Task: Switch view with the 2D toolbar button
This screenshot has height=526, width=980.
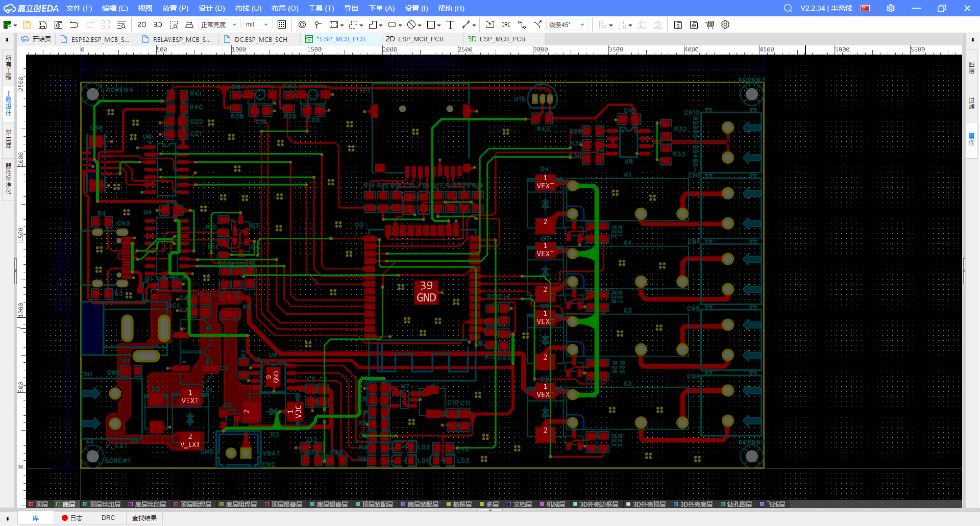Action: (x=142, y=24)
